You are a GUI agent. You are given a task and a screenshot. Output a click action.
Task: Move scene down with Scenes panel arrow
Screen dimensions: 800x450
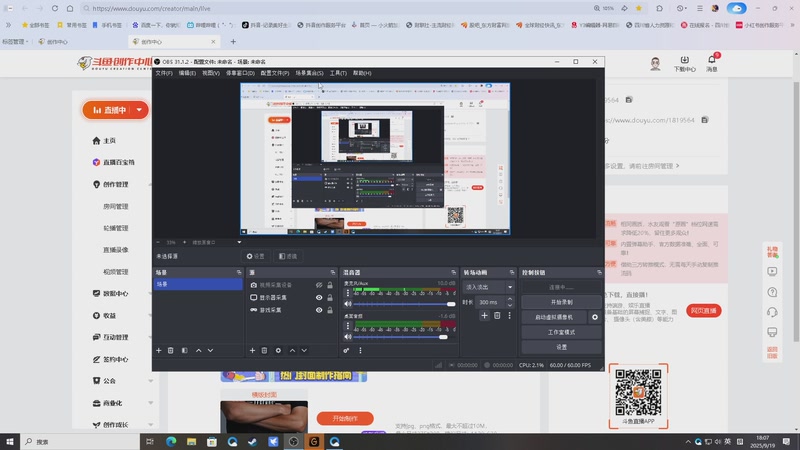pyautogui.click(x=211, y=351)
